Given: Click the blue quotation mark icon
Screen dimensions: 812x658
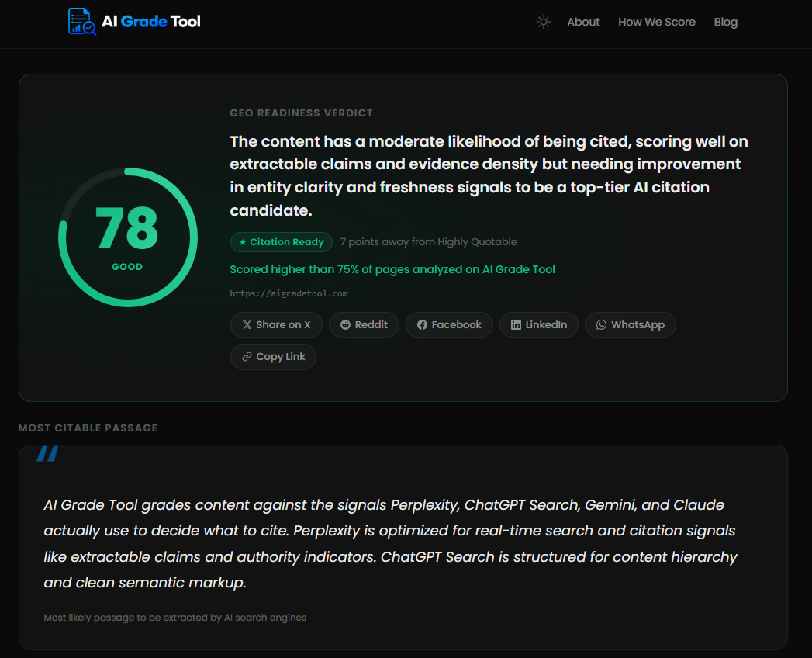Looking at the screenshot, I should click(47, 453).
